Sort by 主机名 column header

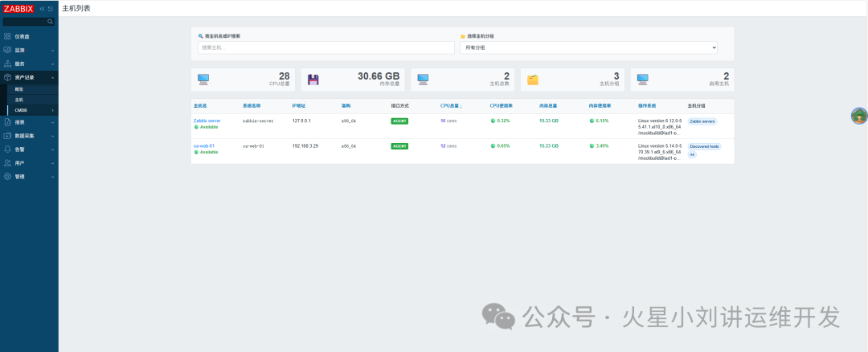[200, 106]
